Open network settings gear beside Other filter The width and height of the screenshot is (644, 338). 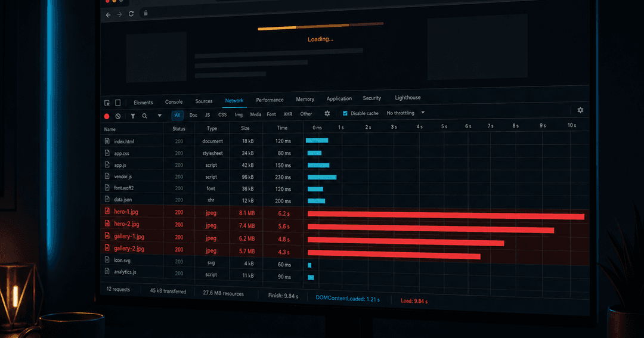(327, 113)
